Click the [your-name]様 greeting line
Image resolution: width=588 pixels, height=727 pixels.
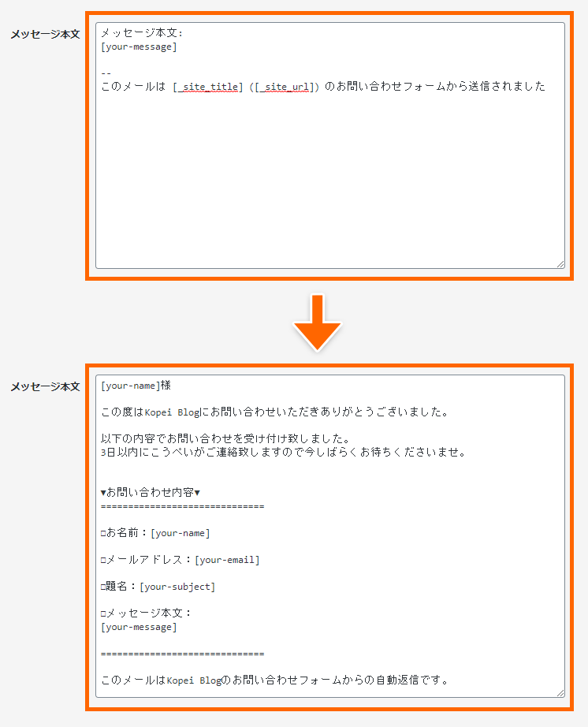point(136,386)
